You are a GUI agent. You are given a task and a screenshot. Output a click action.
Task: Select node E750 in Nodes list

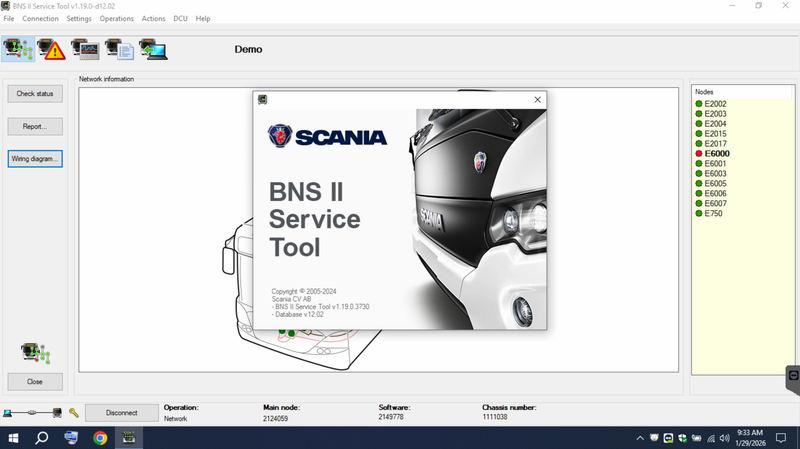(713, 213)
